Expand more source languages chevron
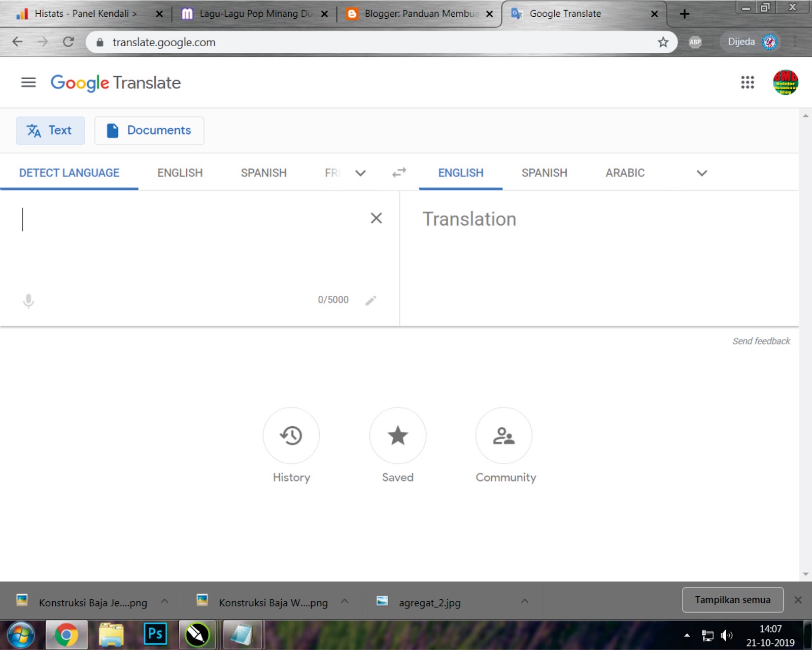 pyautogui.click(x=360, y=173)
